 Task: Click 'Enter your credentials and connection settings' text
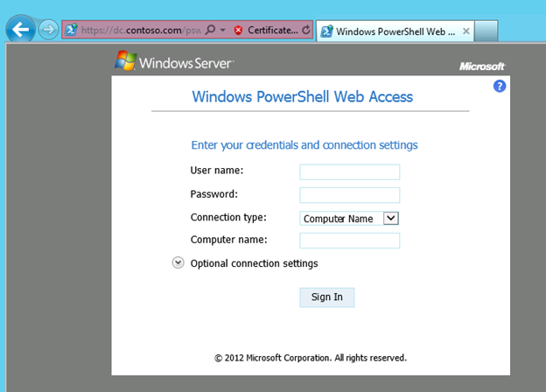click(x=304, y=145)
